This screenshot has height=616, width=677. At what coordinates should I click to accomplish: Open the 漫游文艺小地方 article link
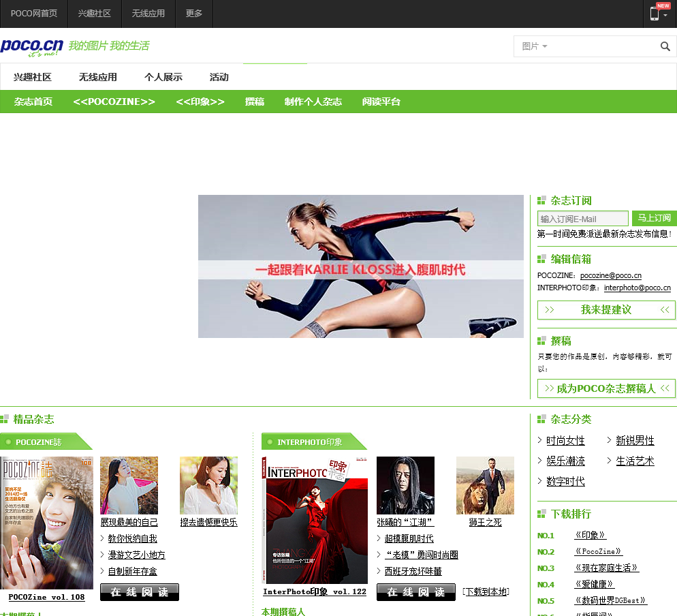pyautogui.click(x=136, y=555)
